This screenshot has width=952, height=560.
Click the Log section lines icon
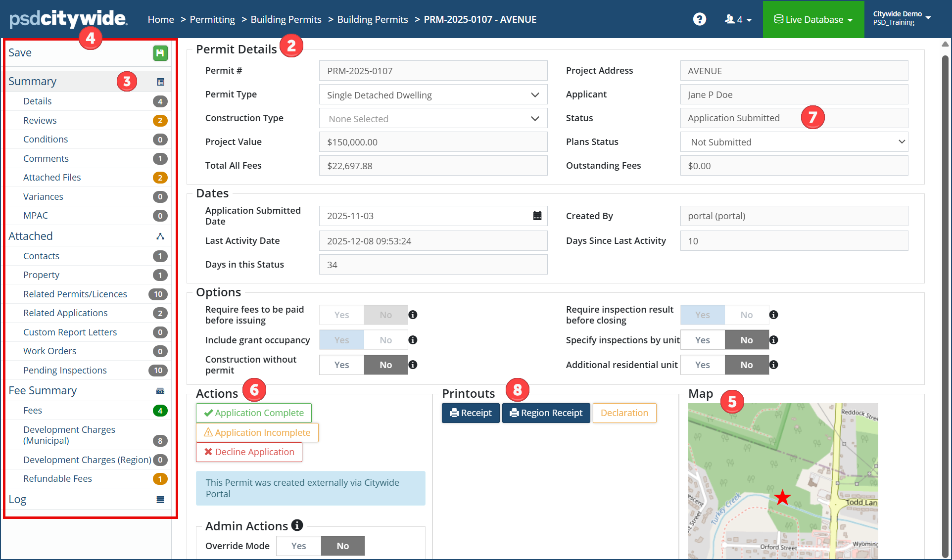pyautogui.click(x=160, y=500)
